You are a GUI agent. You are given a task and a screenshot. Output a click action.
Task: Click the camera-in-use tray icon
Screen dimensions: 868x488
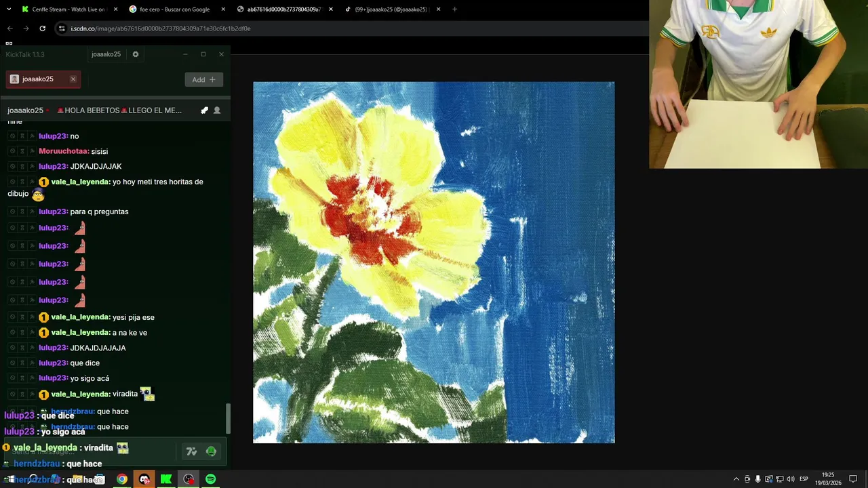coord(747,479)
